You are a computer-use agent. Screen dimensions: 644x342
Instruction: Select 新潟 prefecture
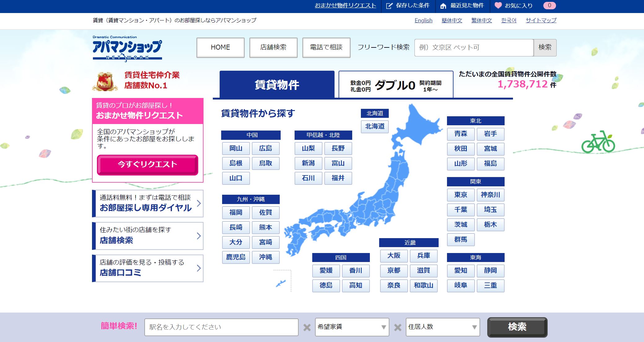pos(308,163)
